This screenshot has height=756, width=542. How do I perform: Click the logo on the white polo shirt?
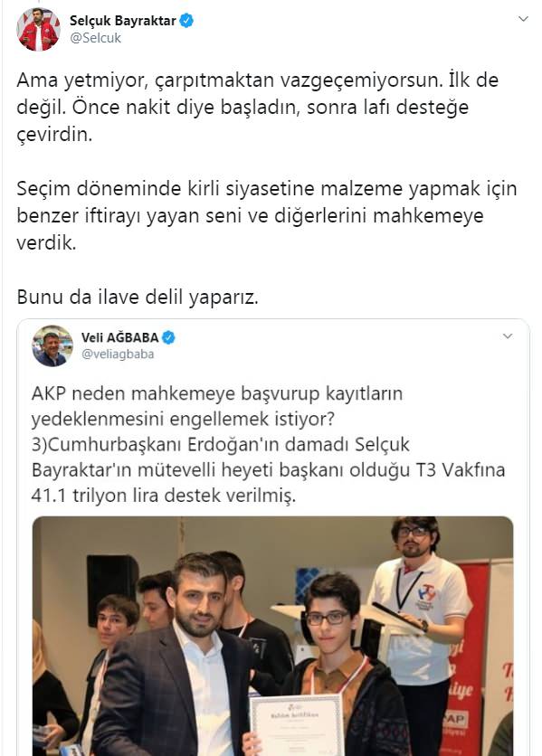[427, 594]
